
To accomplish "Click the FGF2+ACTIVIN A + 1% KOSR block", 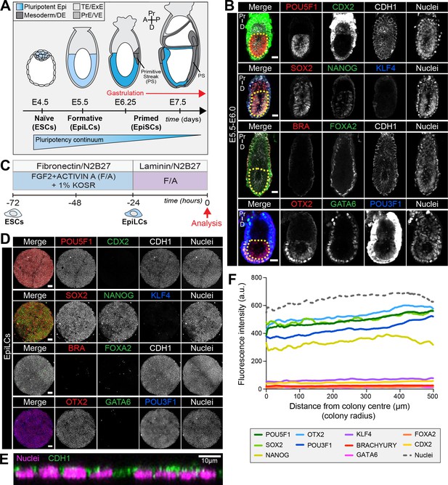I will (73, 181).
